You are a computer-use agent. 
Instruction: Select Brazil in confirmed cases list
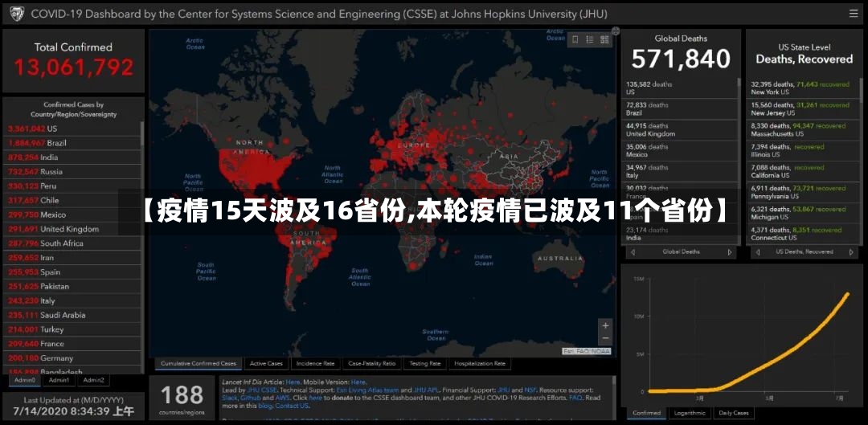72,143
